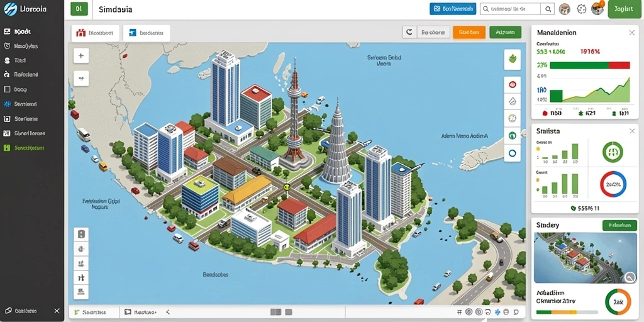Click the green button in the Stndery panel
Image resolution: width=644 pixels, height=322 pixels.
click(619, 225)
